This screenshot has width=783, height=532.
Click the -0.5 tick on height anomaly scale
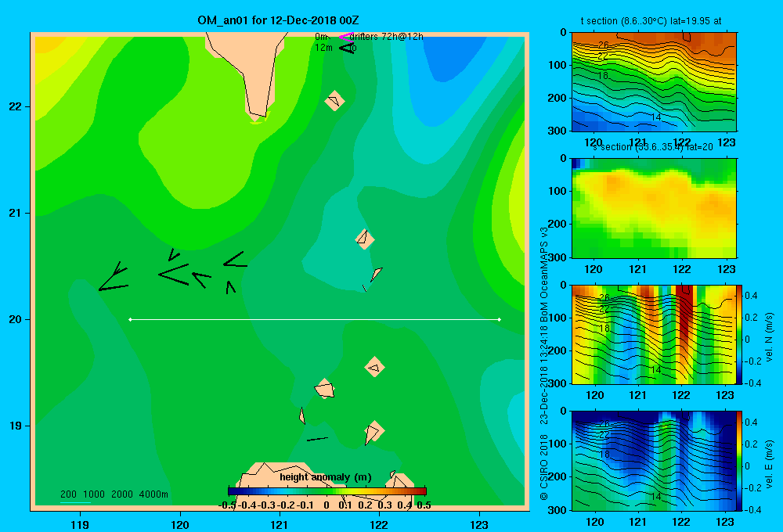pyautogui.click(x=227, y=505)
